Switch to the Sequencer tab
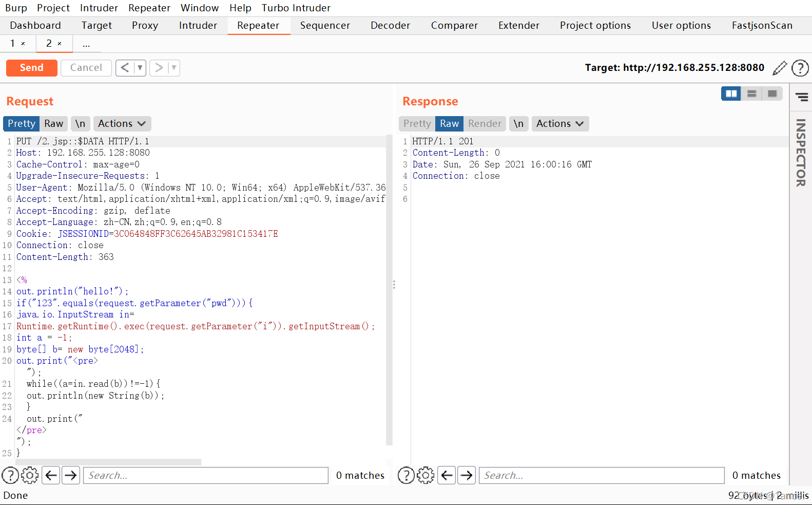Viewport: 812px width, 505px height. 325,26
